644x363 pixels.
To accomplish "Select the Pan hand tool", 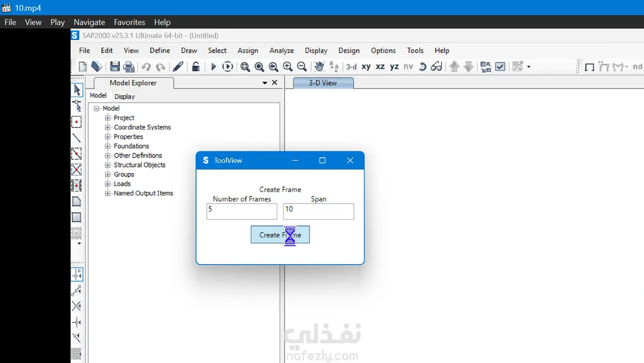I will click(x=319, y=67).
